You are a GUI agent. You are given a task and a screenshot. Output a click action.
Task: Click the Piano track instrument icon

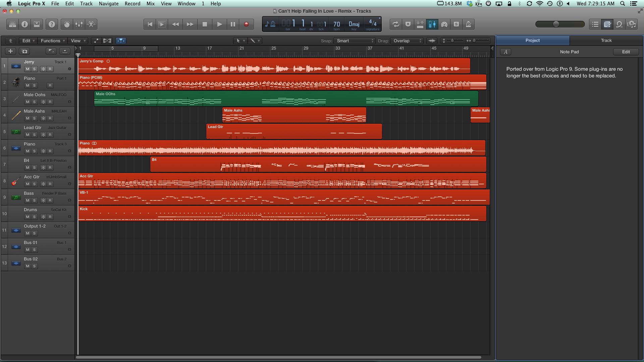click(16, 82)
